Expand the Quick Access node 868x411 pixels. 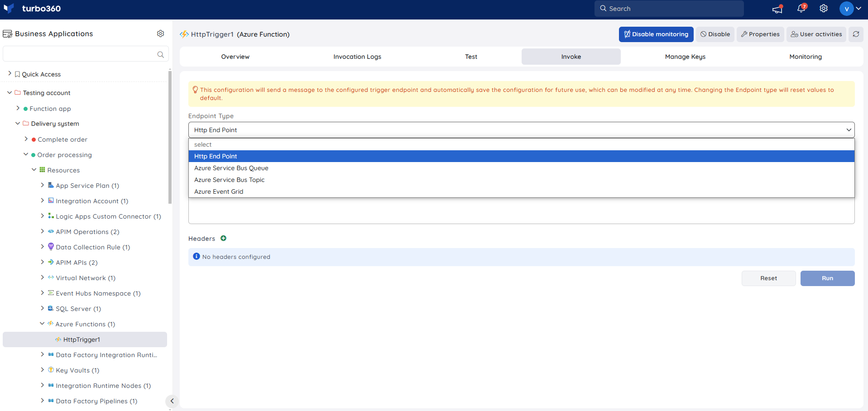[10, 73]
